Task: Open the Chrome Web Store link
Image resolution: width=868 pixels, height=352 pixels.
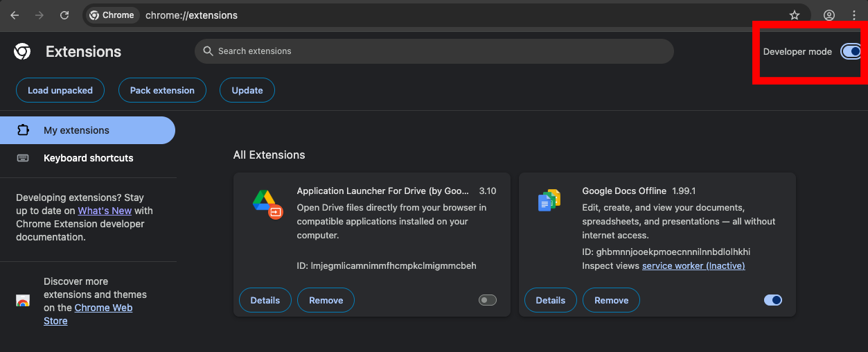Action: point(89,315)
